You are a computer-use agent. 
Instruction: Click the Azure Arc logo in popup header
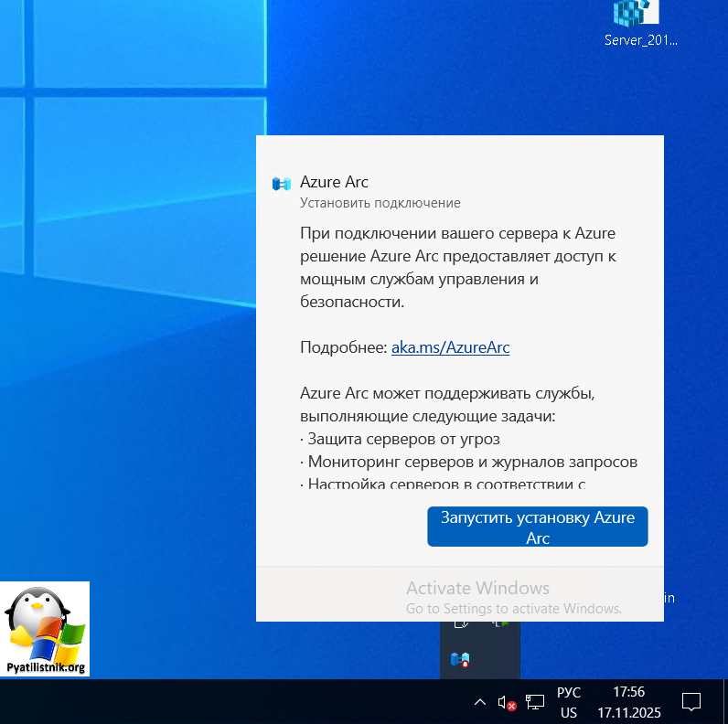point(281,184)
